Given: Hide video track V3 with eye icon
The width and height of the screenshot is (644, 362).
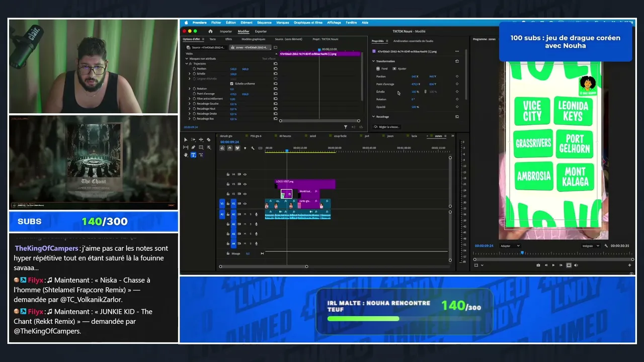Looking at the screenshot, I should pyautogui.click(x=245, y=184).
